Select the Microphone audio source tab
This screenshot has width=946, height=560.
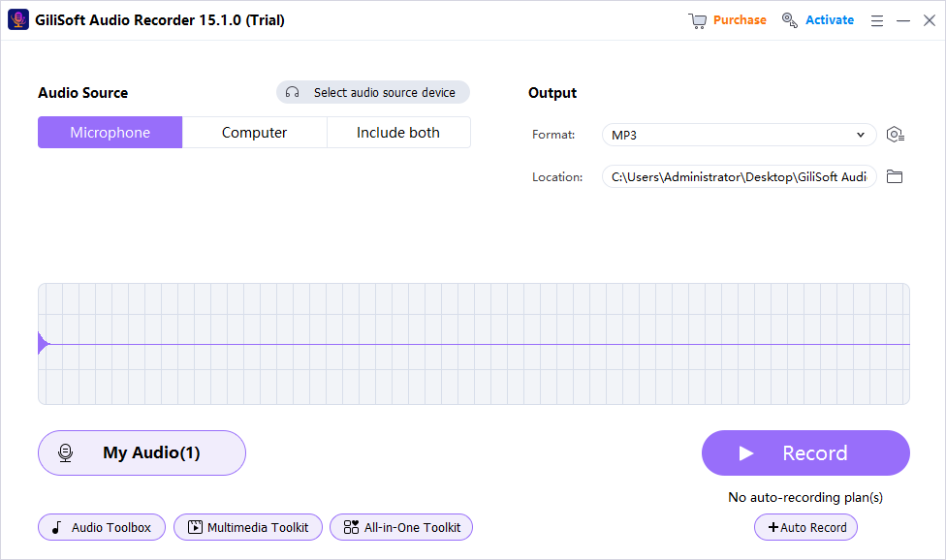[110, 133]
